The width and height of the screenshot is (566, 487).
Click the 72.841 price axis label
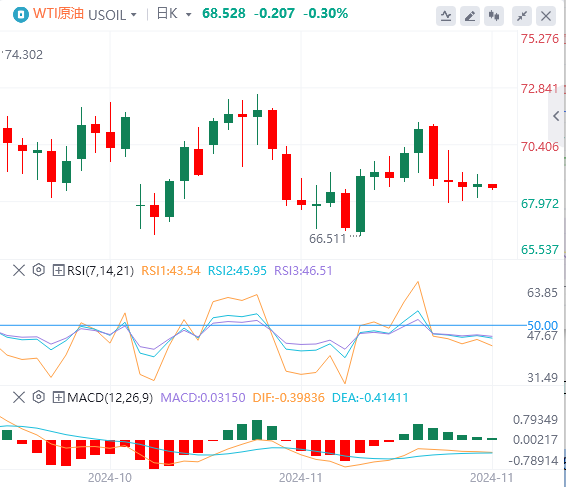click(x=540, y=88)
